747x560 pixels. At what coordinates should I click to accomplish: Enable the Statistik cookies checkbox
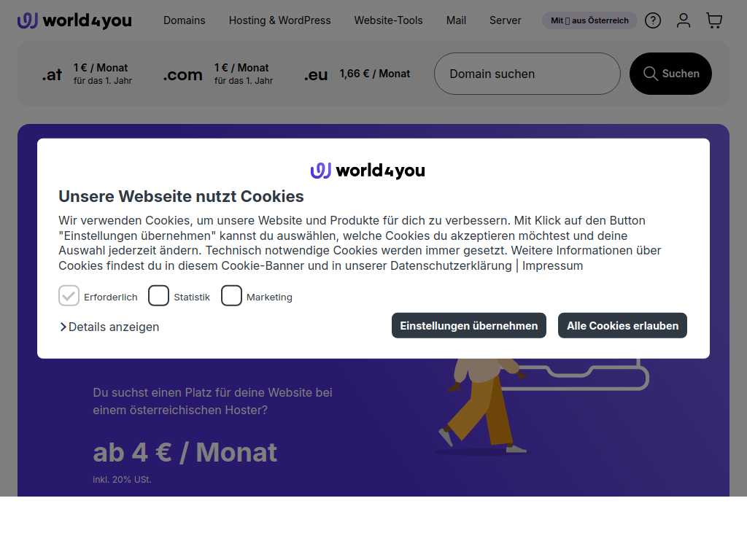click(158, 296)
